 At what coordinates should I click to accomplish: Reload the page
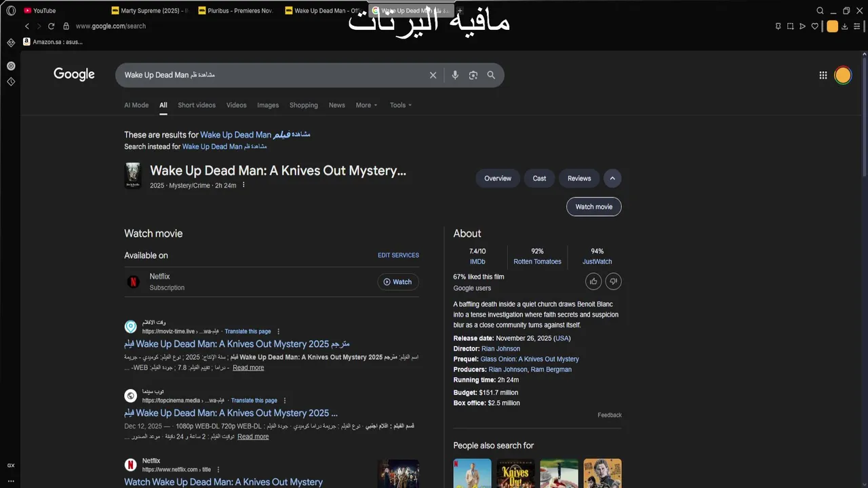coord(51,26)
